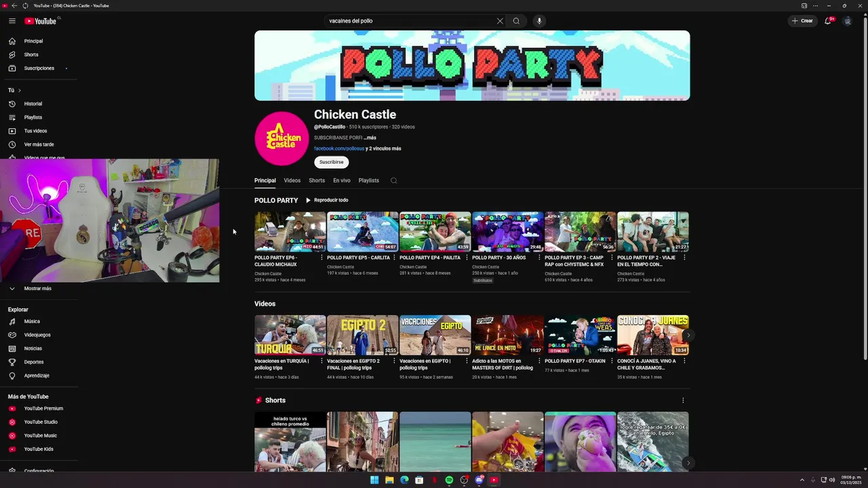Click the search magnifier button

coord(516,21)
